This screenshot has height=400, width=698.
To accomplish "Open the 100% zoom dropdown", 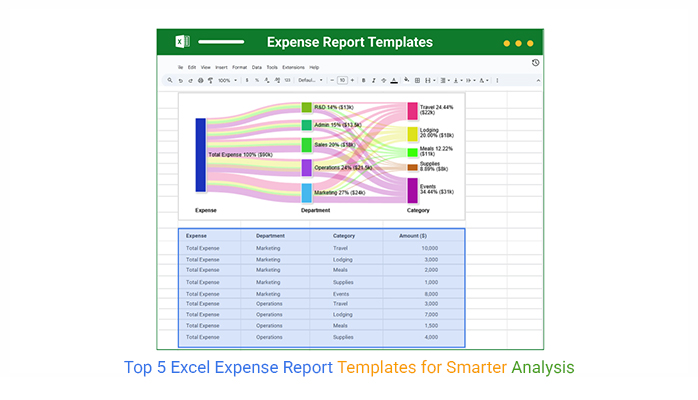I will [x=227, y=81].
